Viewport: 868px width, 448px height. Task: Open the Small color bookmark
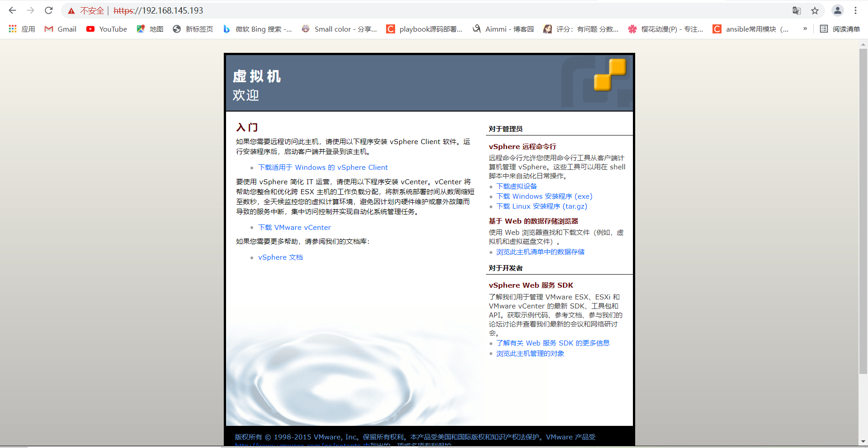pyautogui.click(x=339, y=29)
